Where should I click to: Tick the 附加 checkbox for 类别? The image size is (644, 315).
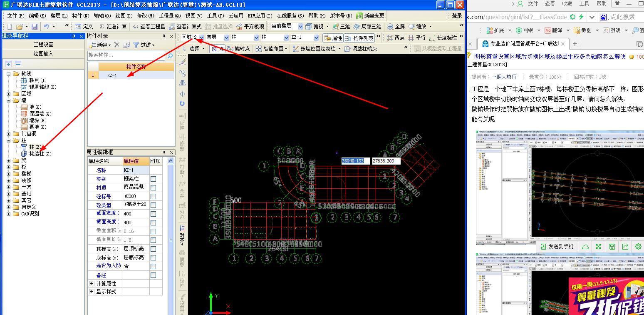[x=153, y=179]
